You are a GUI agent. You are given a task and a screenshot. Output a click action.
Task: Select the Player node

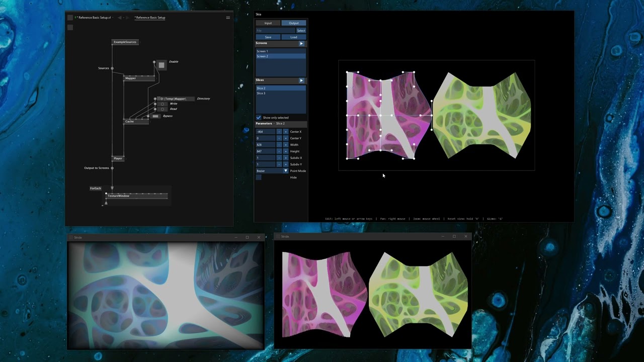pyautogui.click(x=118, y=158)
